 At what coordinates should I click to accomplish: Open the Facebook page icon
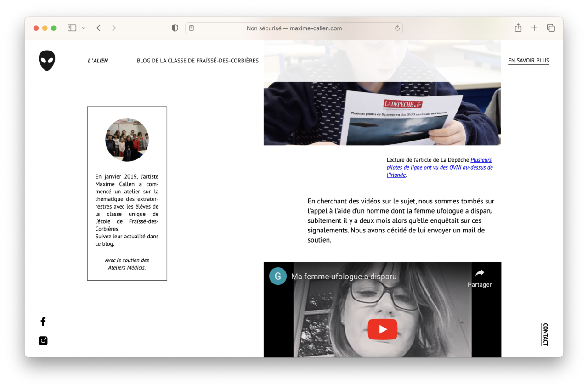43,322
